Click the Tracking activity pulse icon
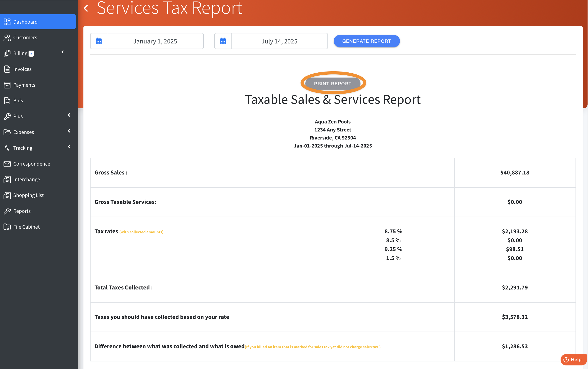588x369 pixels. click(7, 148)
